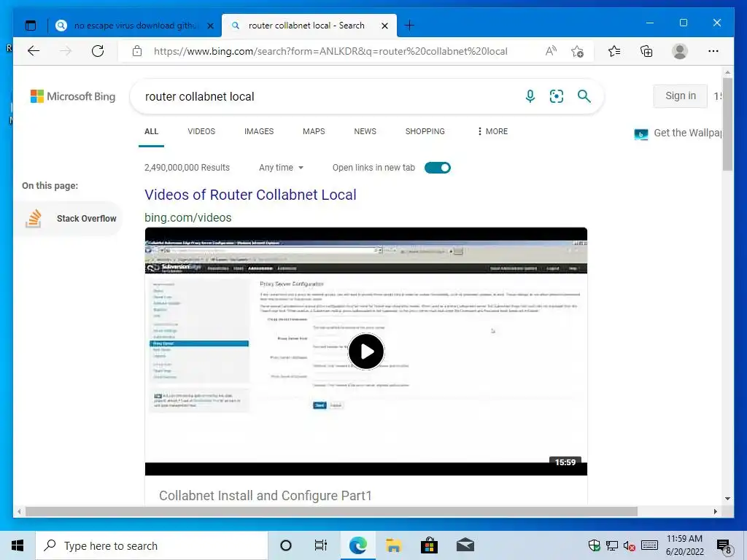Open touch keyboard tray icon
The image size is (747, 560).
[x=649, y=545]
